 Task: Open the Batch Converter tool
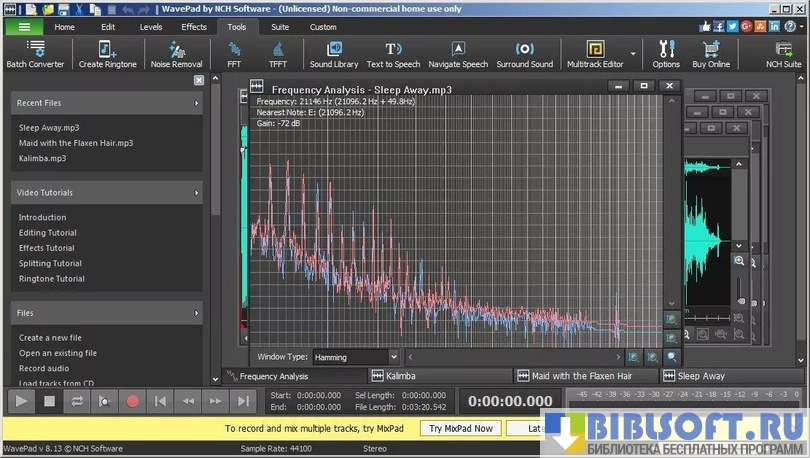click(35, 54)
